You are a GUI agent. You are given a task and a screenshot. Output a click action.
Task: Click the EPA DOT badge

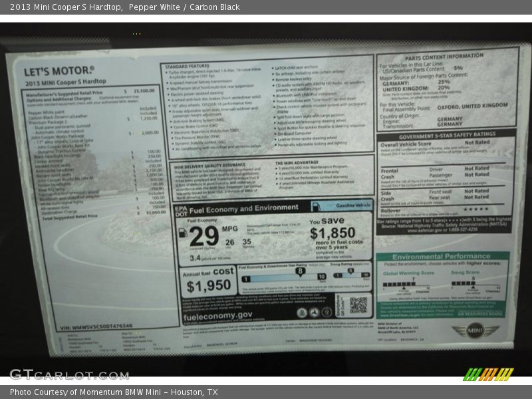click(181, 209)
